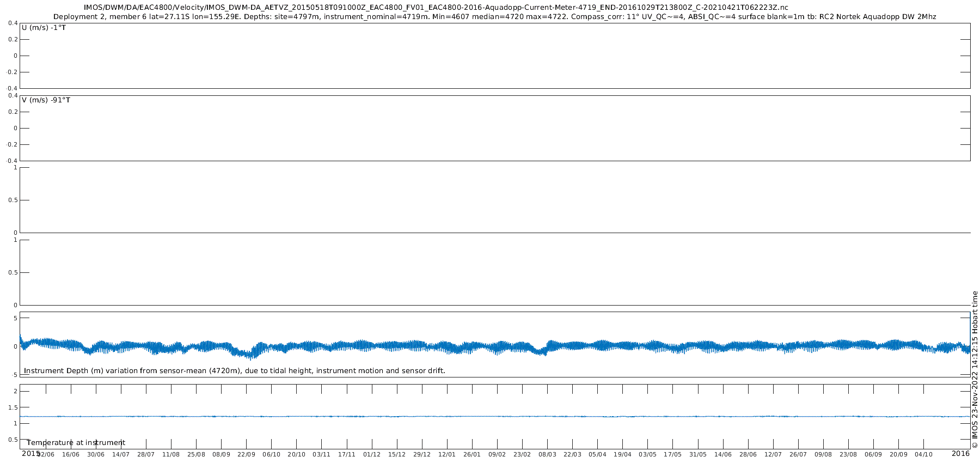980x463 pixels.
Task: Click the '30/06' date tick label
Action: coord(96,454)
